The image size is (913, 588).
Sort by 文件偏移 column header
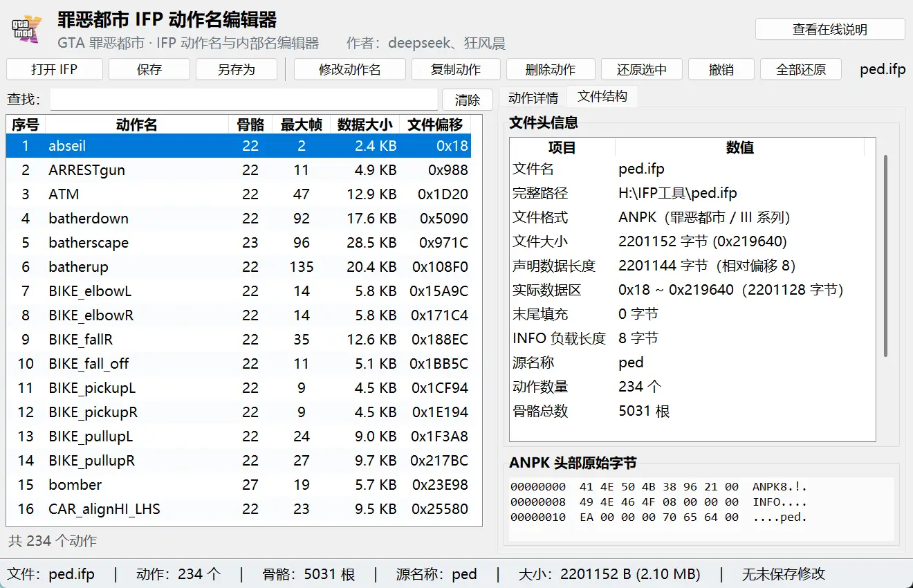tap(435, 125)
